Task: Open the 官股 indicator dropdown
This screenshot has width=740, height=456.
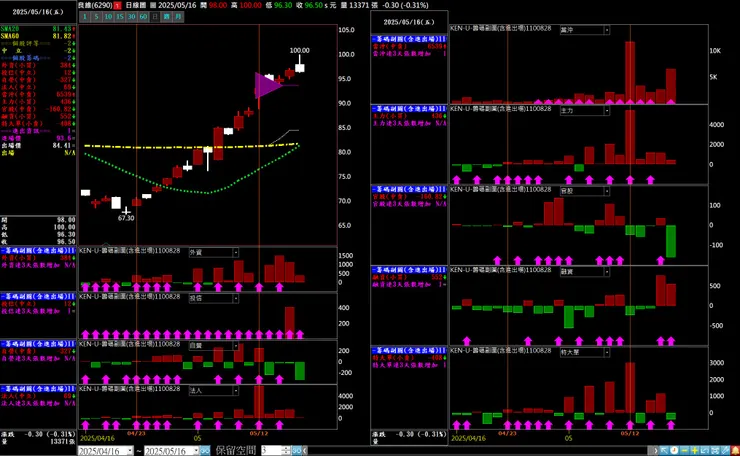Action: pos(606,191)
